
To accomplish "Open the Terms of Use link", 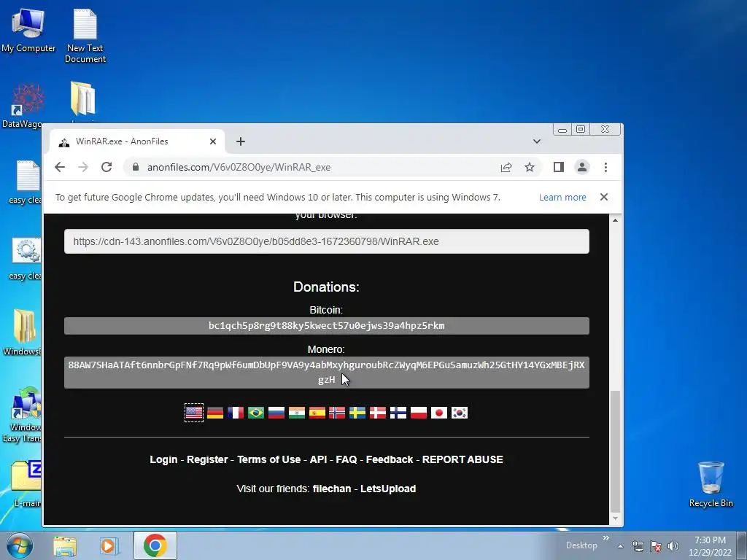I will (x=268, y=459).
